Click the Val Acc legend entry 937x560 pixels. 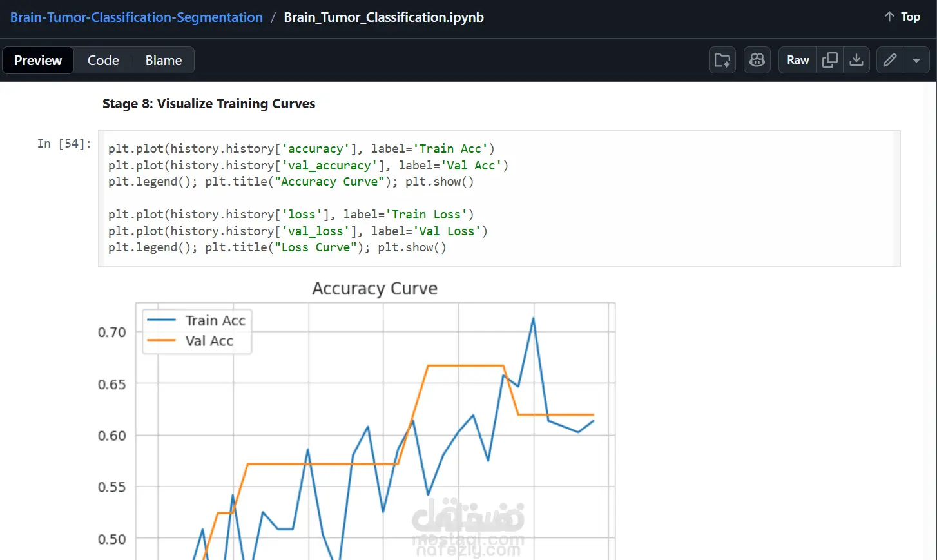point(191,341)
